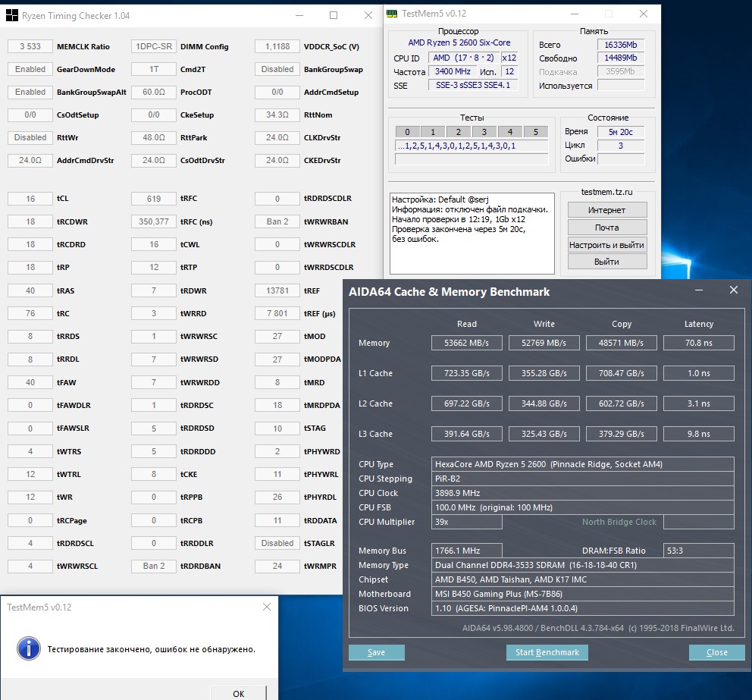The image size is (752, 700).
Task: Click the tRFC value 619
Action: tap(154, 199)
